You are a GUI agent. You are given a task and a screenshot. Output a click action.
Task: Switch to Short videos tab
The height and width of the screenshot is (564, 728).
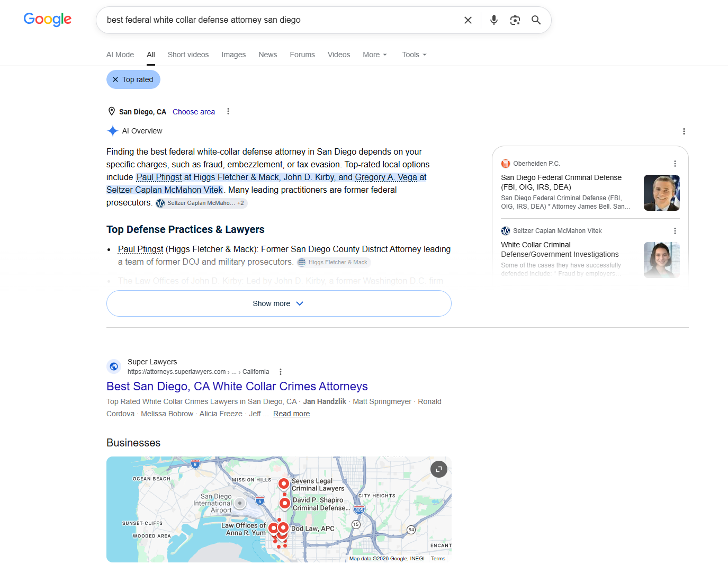tap(188, 55)
